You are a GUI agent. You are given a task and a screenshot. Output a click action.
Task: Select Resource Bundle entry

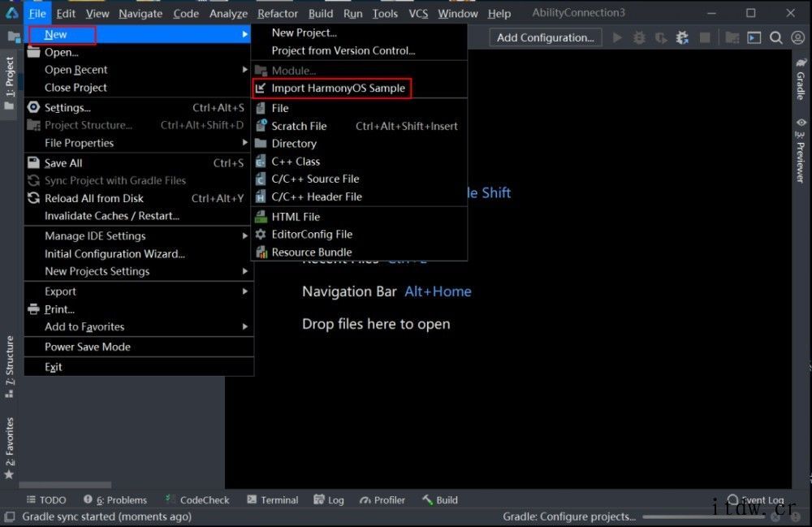pyautogui.click(x=360, y=252)
